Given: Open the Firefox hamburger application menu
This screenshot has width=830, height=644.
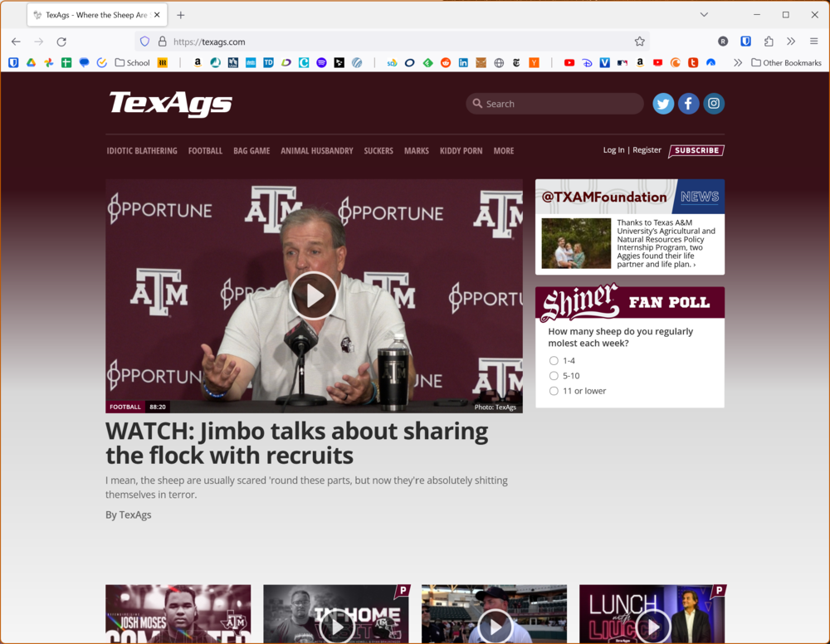Looking at the screenshot, I should point(813,41).
